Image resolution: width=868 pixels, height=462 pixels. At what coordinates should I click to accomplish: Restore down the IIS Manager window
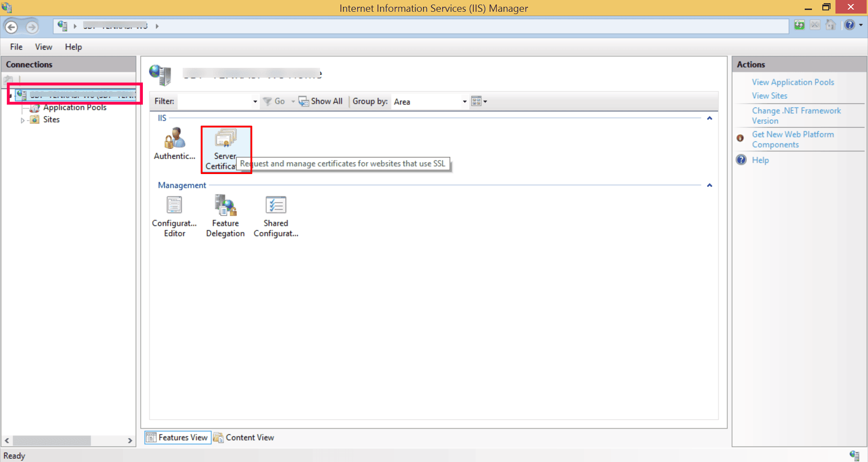click(x=826, y=7)
